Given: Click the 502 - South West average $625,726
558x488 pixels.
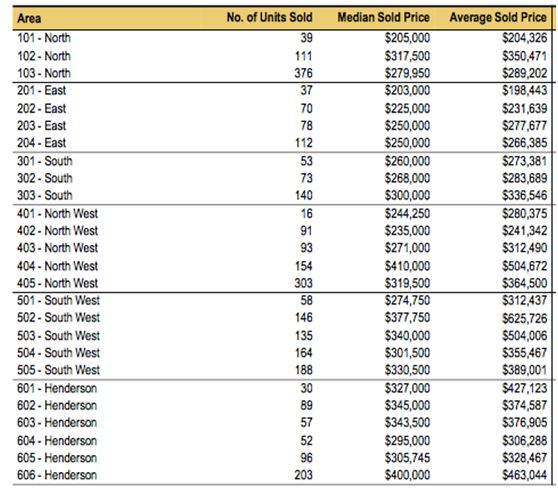Looking at the screenshot, I should [524, 318].
